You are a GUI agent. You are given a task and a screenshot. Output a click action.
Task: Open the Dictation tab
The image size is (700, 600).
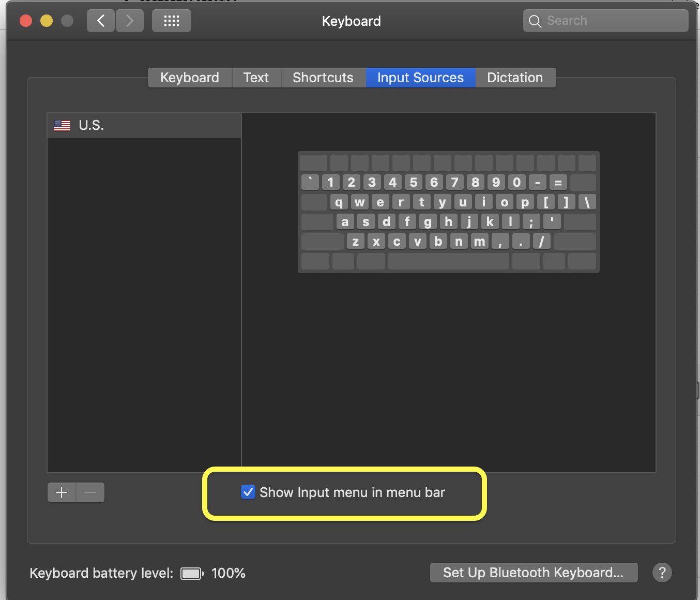(x=515, y=77)
